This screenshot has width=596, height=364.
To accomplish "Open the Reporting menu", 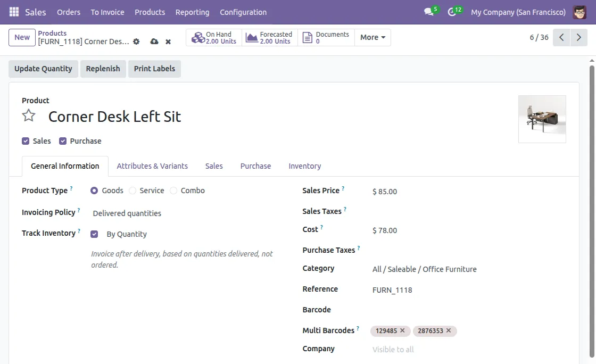I will (x=192, y=12).
